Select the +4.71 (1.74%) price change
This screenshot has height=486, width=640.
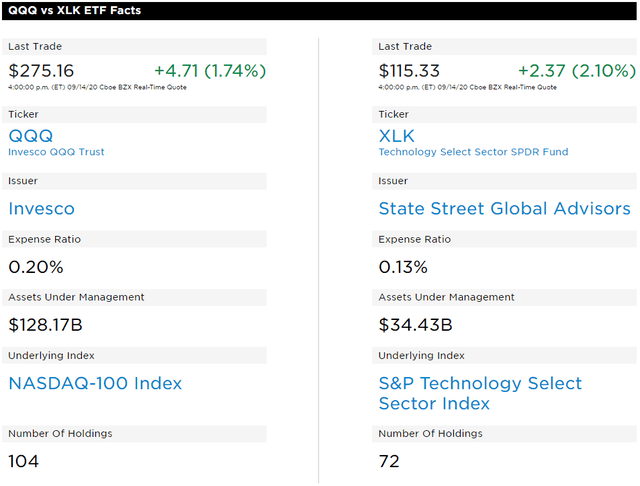click(x=210, y=71)
